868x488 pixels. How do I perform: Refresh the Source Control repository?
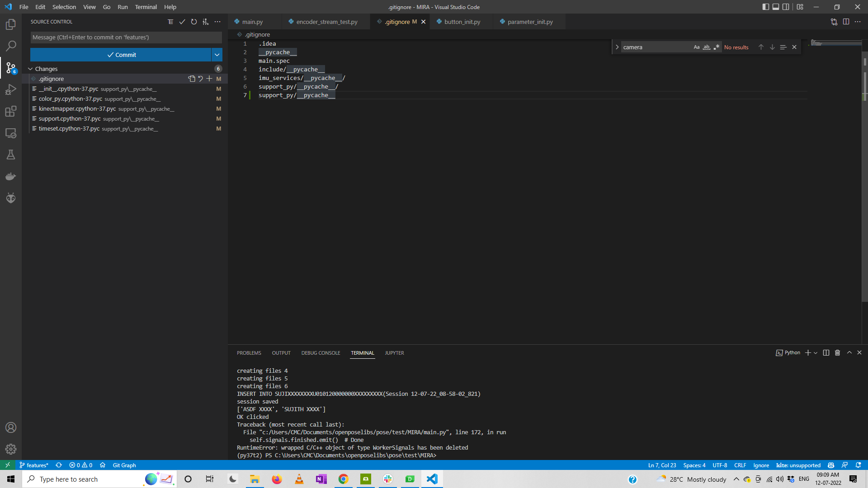[194, 21]
